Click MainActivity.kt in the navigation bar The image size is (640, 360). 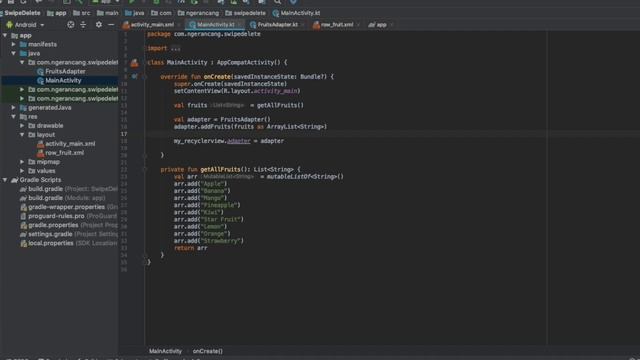[296, 13]
